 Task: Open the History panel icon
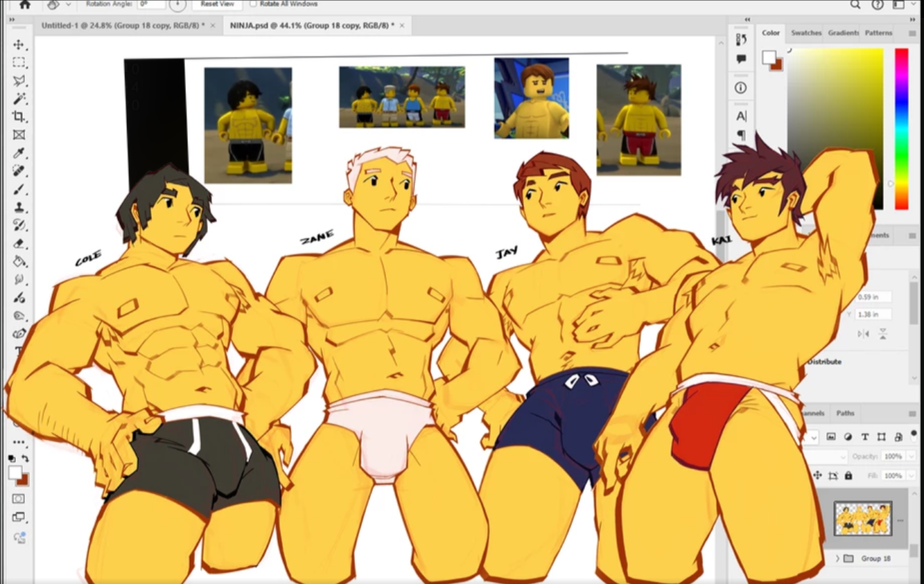tap(741, 39)
